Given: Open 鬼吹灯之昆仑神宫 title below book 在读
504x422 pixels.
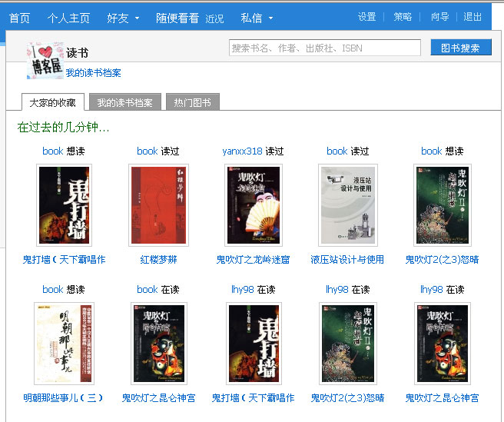Looking at the screenshot, I should point(158,397).
